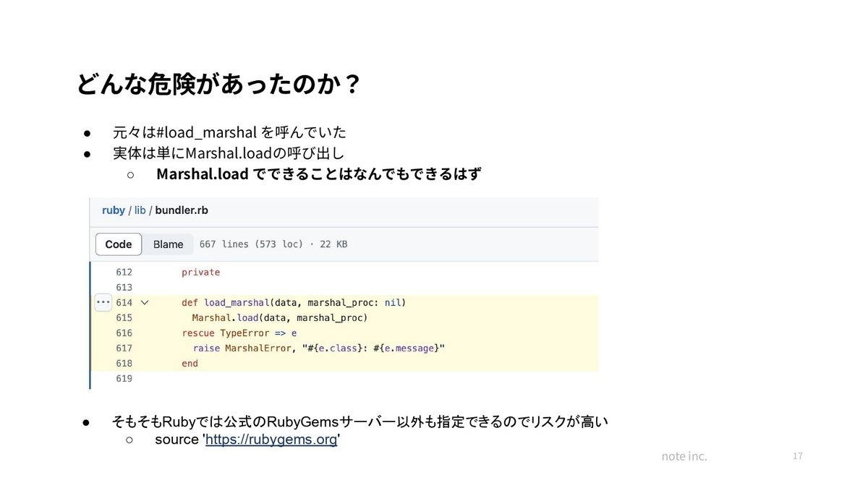
Task: Click the page number 17
Action: coord(799,455)
